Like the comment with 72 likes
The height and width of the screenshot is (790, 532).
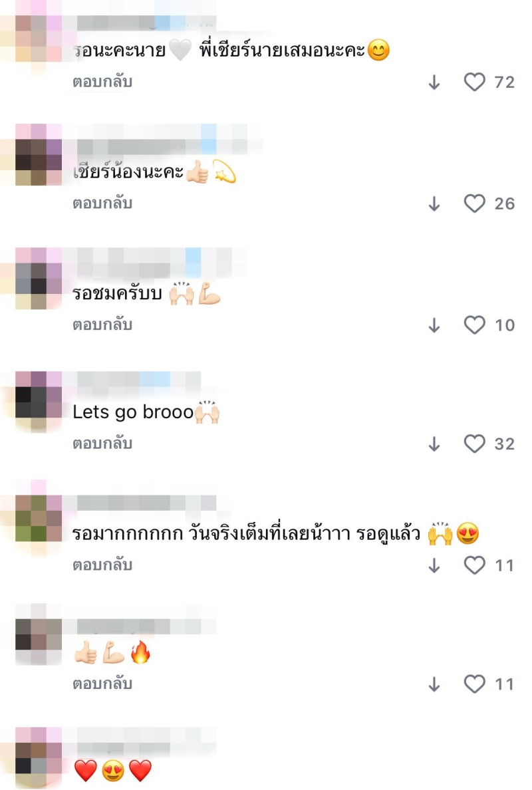click(x=474, y=82)
